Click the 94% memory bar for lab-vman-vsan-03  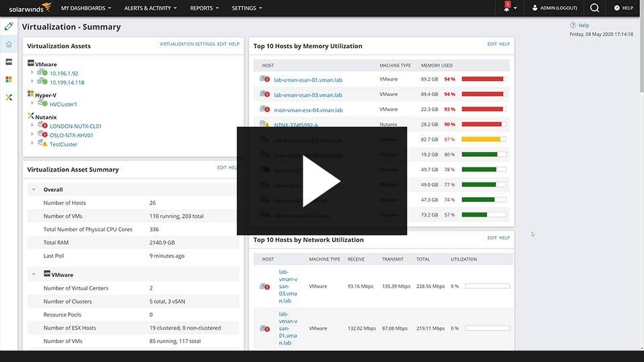click(x=484, y=94)
